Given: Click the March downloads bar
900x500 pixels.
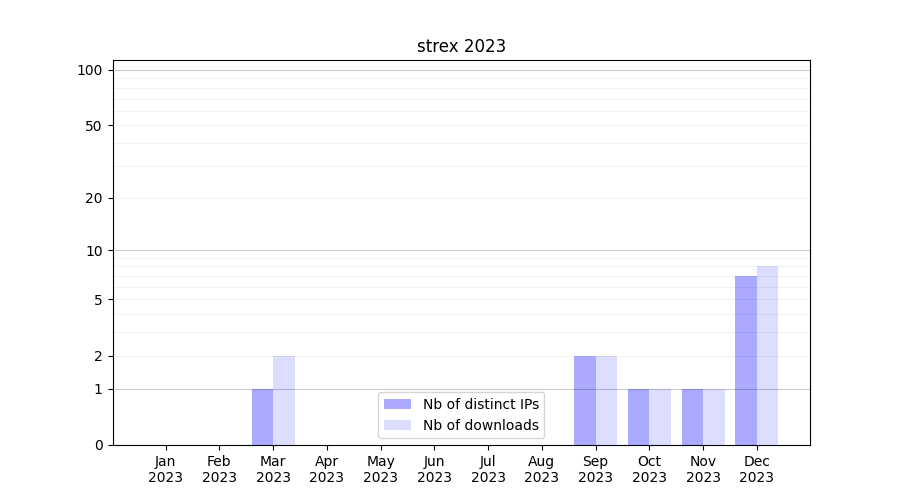Looking at the screenshot, I should (x=284, y=400).
